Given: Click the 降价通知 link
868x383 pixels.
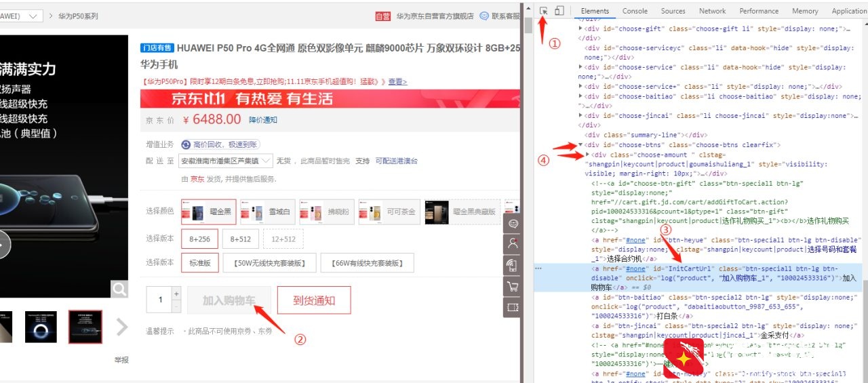Looking at the screenshot, I should click(263, 120).
